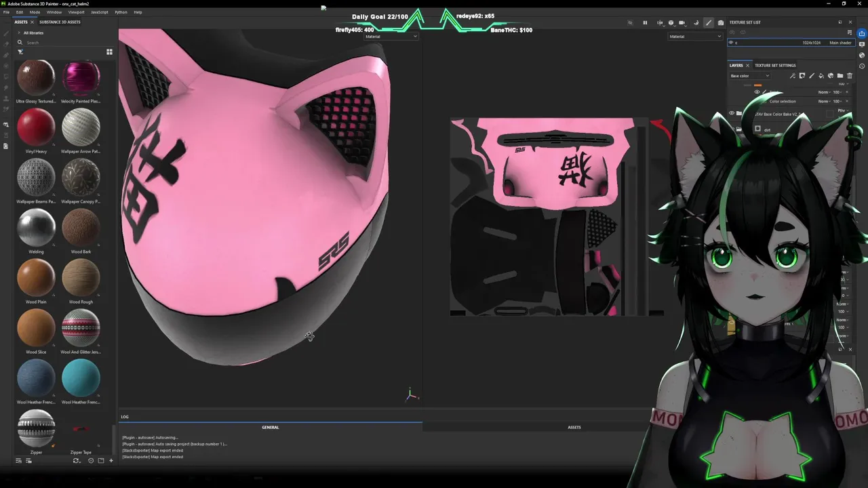Screen dimensions: 868x488
Task: Select the Eraser tool in left toolbar
Action: click(6, 43)
